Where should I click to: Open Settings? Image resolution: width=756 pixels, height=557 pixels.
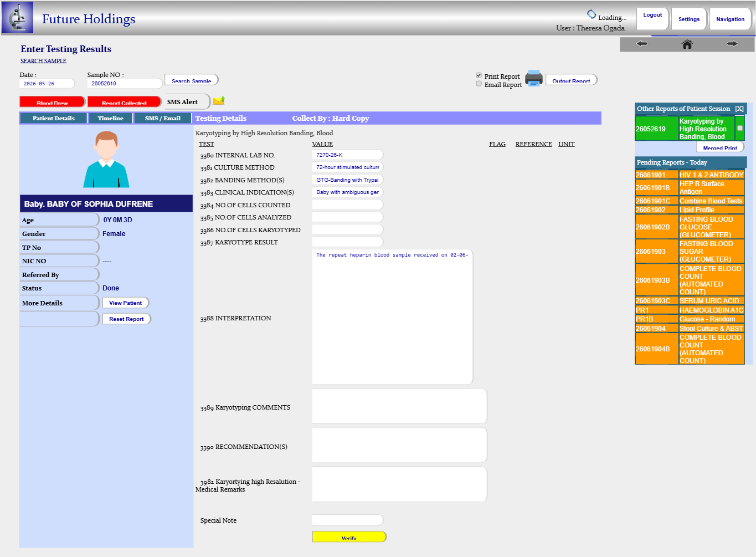point(689,19)
